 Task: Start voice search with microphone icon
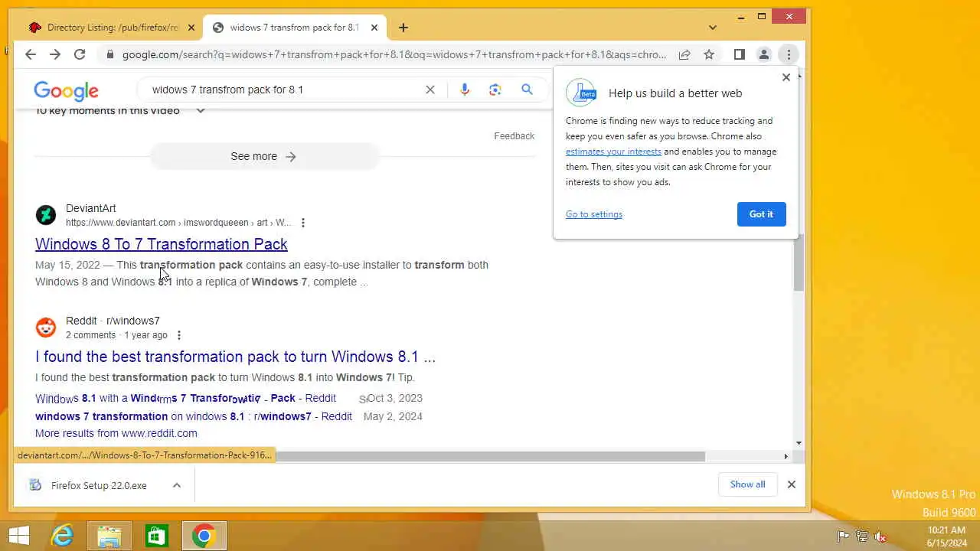point(465,90)
